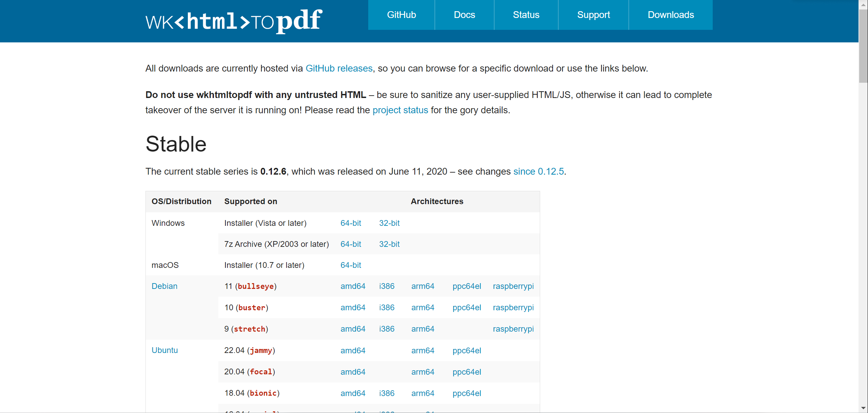Navigate to the Docs section
Image resolution: width=868 pixels, height=413 pixels.
tap(464, 15)
